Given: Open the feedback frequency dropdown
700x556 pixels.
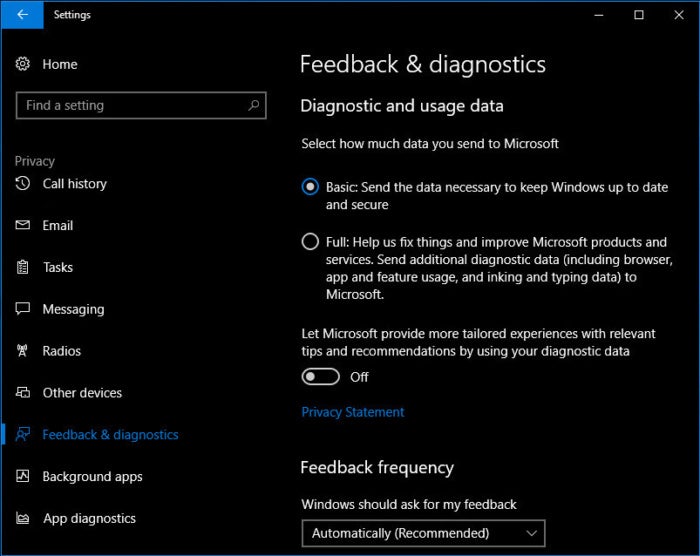Looking at the screenshot, I should coord(423,533).
